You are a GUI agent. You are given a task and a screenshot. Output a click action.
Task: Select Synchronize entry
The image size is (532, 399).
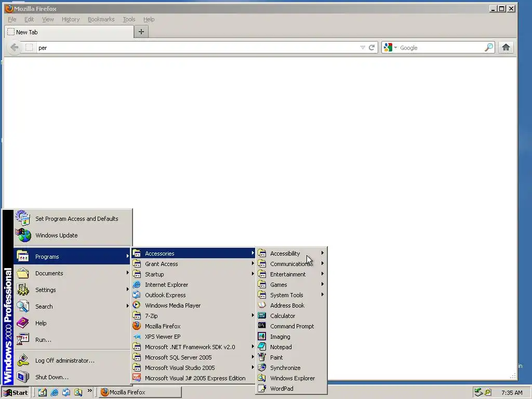point(291,368)
